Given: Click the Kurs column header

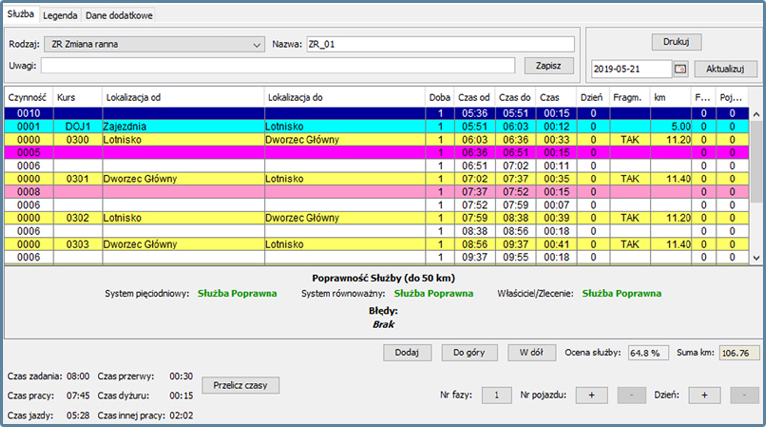Looking at the screenshot, I should click(78, 97).
